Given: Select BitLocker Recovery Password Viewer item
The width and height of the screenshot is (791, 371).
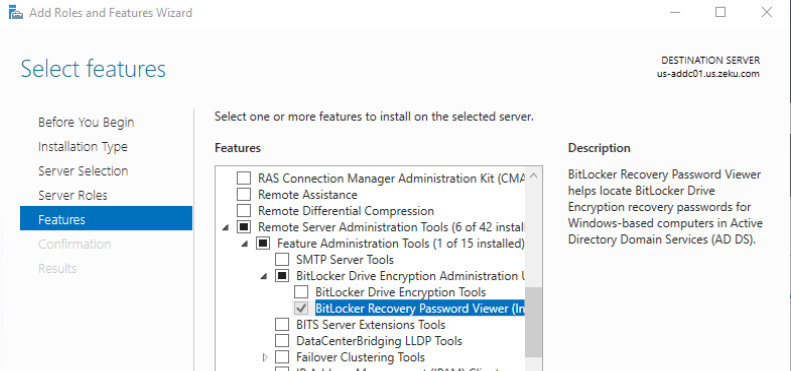Looking at the screenshot, I should [420, 308].
